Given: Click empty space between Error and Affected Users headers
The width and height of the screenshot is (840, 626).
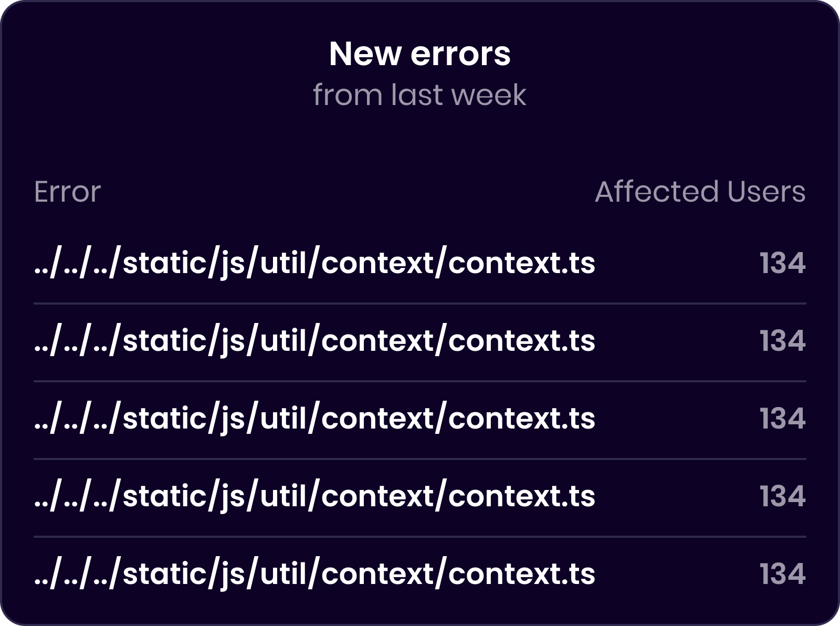Looking at the screenshot, I should point(346,192).
